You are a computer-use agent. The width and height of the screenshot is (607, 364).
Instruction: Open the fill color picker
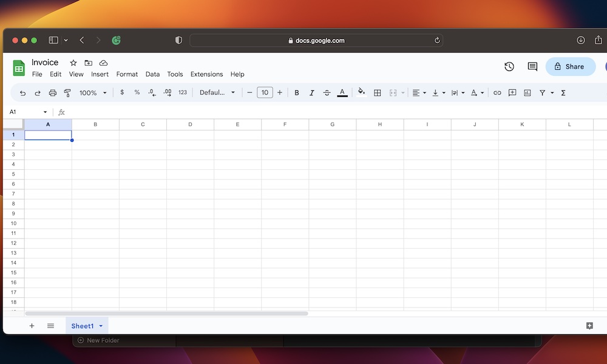click(x=361, y=93)
